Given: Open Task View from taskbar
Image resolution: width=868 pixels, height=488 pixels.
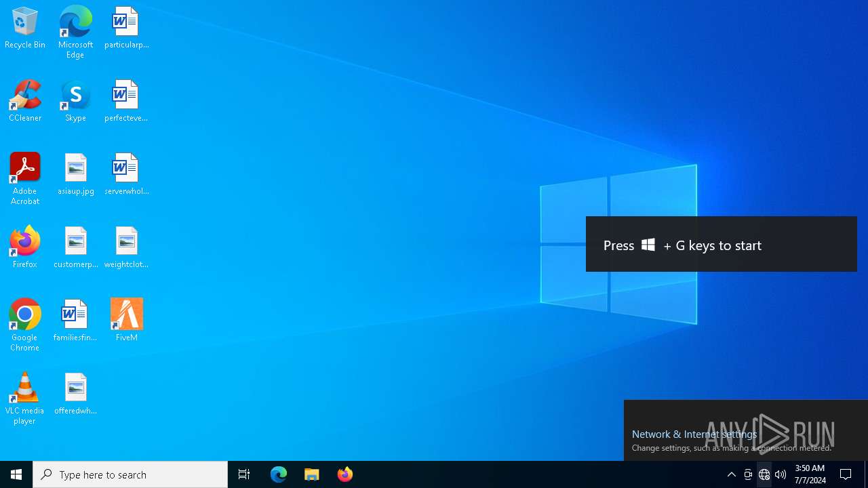Looking at the screenshot, I should (244, 474).
